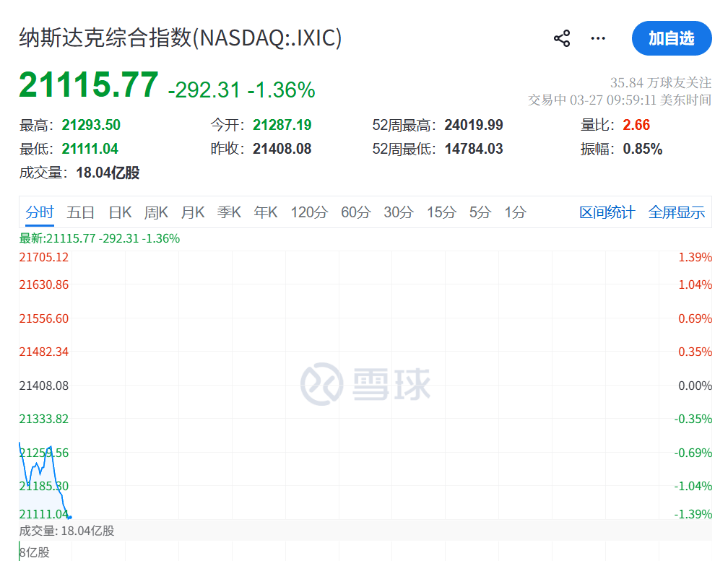The width and height of the screenshot is (728, 561).
Task: Open the 年K yearly chart
Action: click(266, 212)
